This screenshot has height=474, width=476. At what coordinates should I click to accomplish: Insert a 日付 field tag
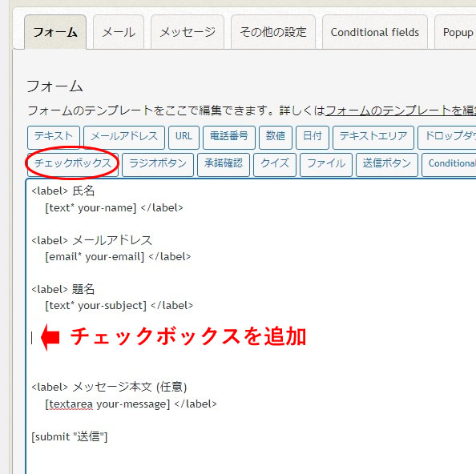coord(313,138)
